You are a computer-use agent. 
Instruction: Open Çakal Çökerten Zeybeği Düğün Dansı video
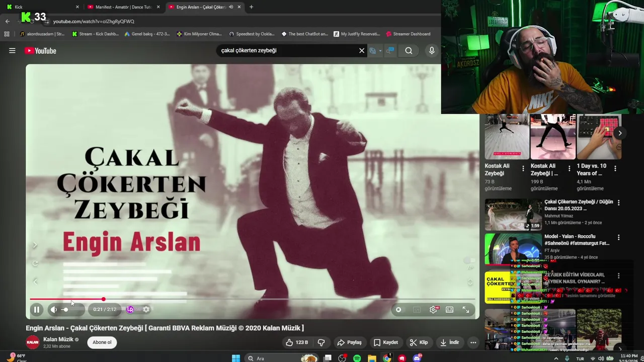tap(513, 215)
